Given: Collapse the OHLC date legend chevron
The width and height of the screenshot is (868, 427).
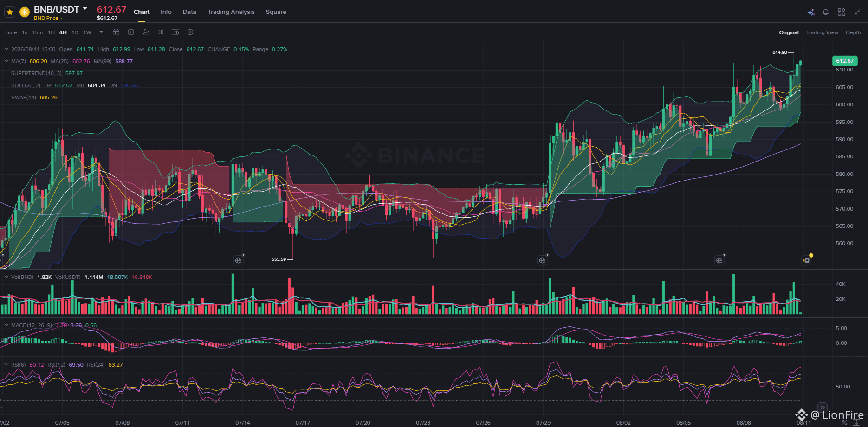Looking at the screenshot, I should tap(6, 49).
